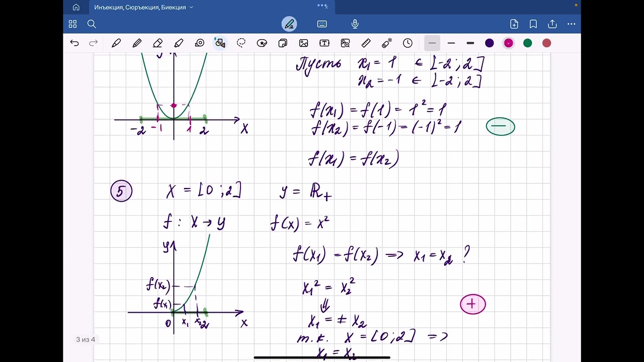This screenshot has width=644, height=362.
Task: Open the page thumbnails grid view
Action: point(72,24)
